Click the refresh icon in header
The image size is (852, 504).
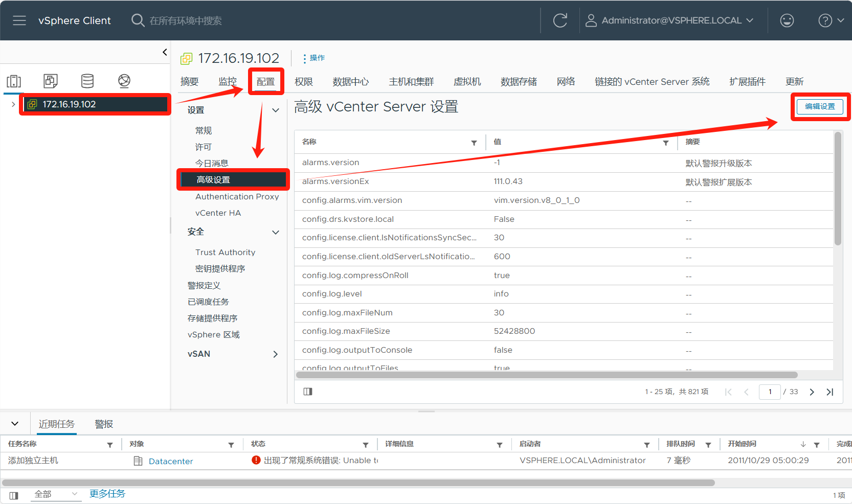coord(560,20)
